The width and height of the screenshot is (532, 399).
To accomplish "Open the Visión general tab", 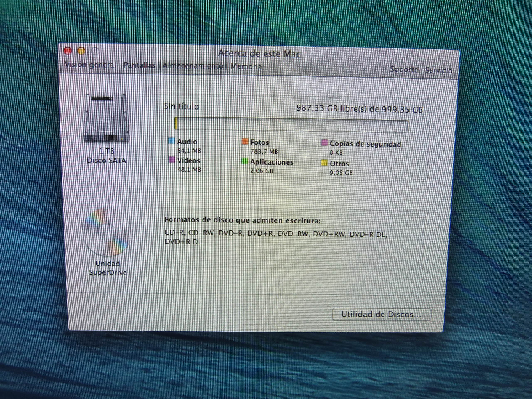I will coord(90,65).
